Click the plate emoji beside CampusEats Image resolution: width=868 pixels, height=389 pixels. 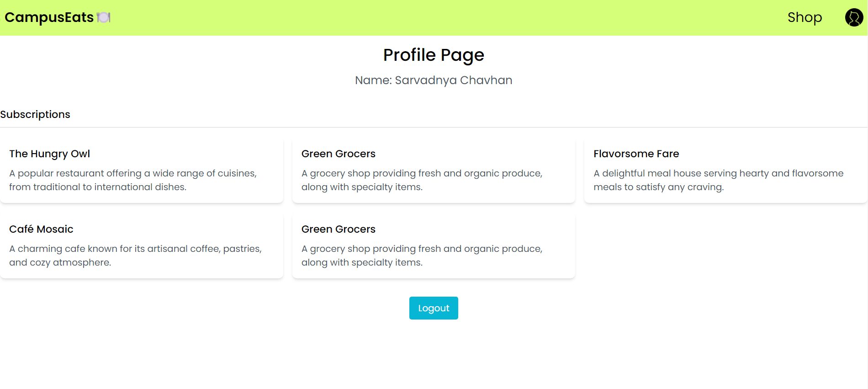[104, 17]
